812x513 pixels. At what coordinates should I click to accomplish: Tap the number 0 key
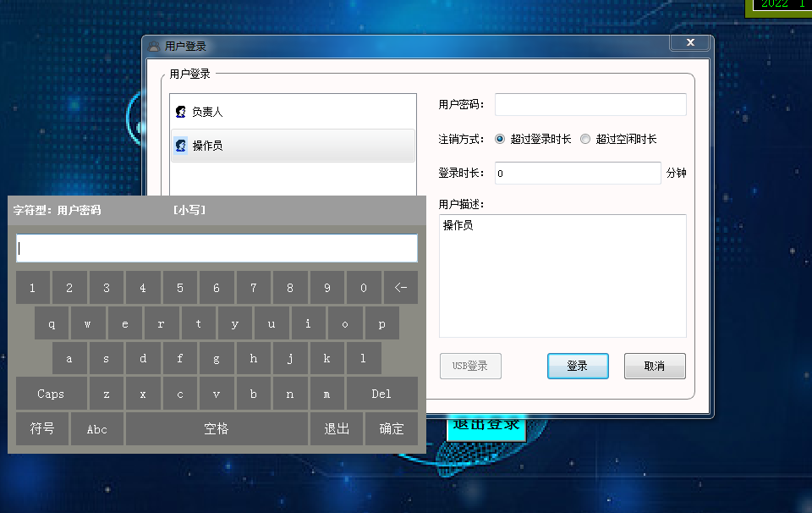point(364,287)
